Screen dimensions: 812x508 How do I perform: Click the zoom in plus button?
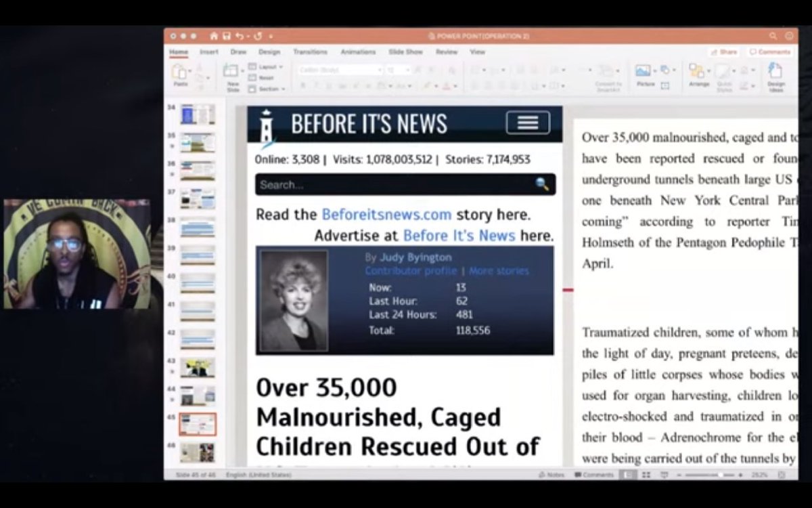[741, 475]
